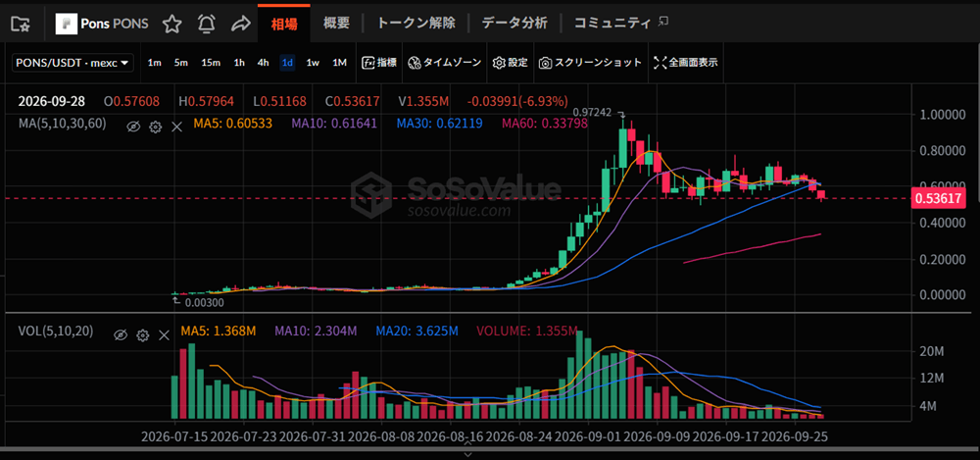Open the watchlist folder icon
Screen dimensions: 980x460
tap(21, 24)
